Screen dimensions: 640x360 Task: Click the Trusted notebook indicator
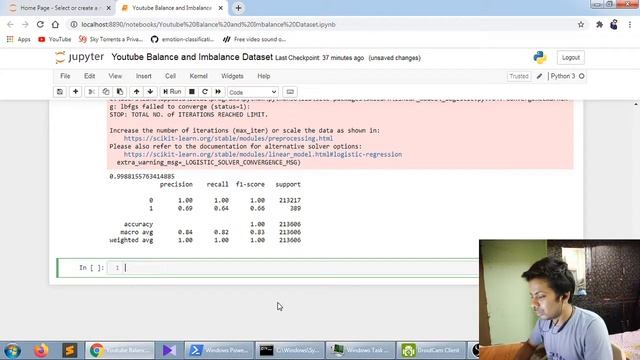pos(519,76)
